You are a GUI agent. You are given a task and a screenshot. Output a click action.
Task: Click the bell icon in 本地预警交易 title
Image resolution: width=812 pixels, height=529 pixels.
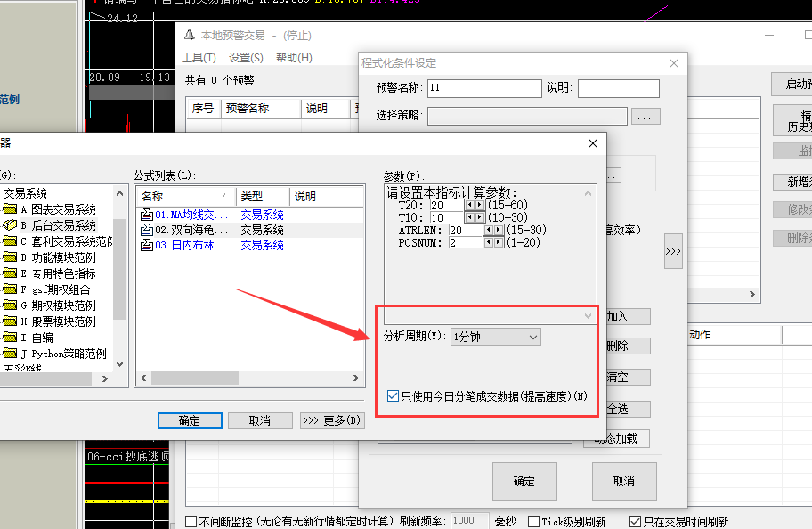[189, 36]
